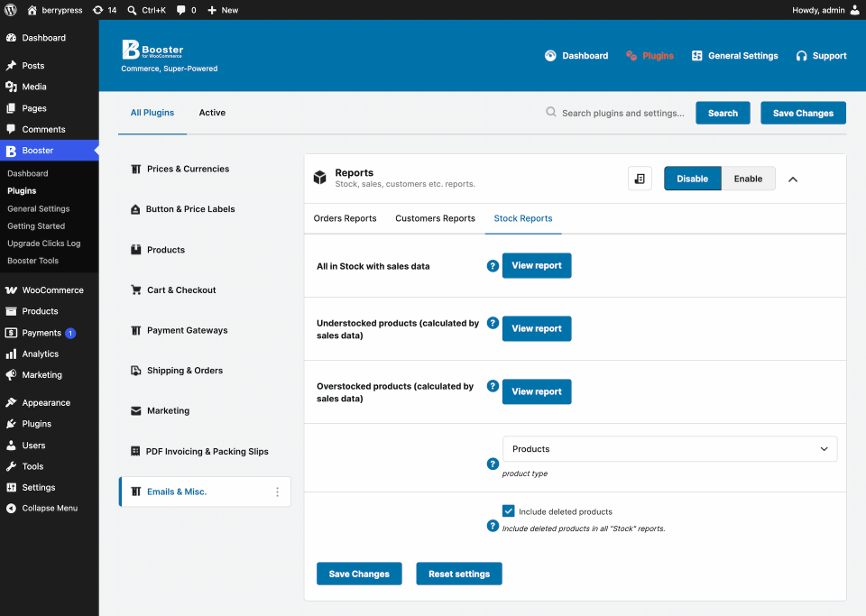Click bottom Save Changes button

[359, 574]
